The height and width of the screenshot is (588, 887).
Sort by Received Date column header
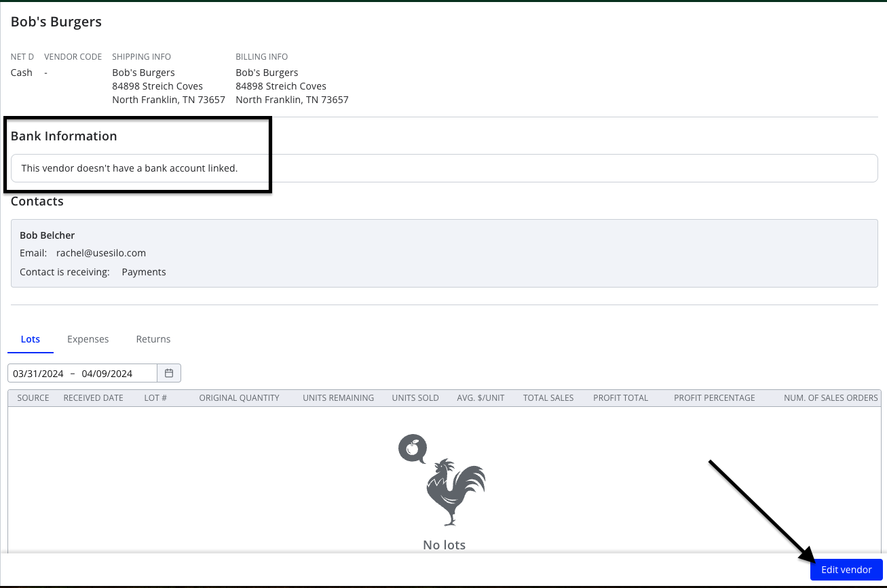point(94,398)
